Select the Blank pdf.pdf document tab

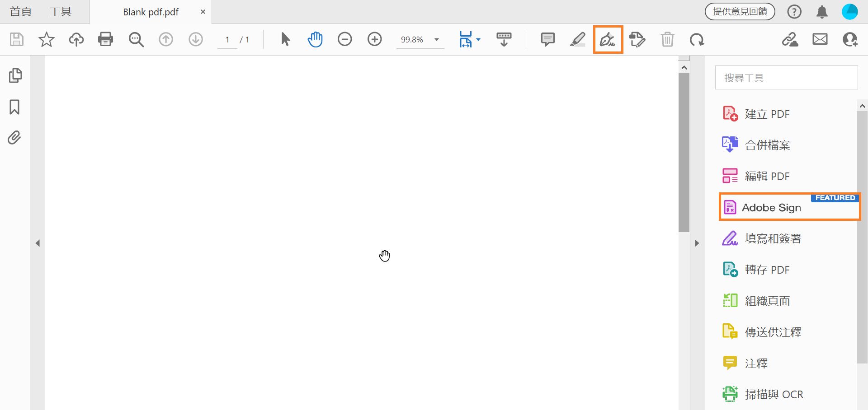pyautogui.click(x=151, y=12)
